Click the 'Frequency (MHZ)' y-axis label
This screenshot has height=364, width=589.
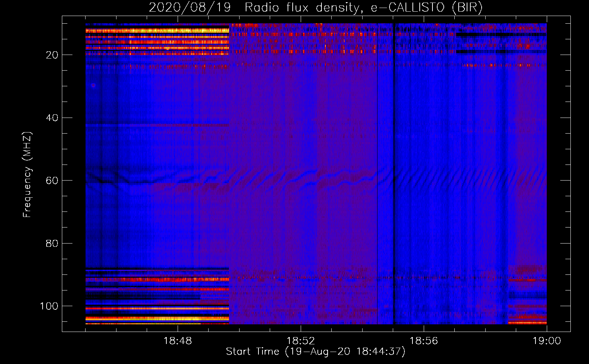point(27,175)
